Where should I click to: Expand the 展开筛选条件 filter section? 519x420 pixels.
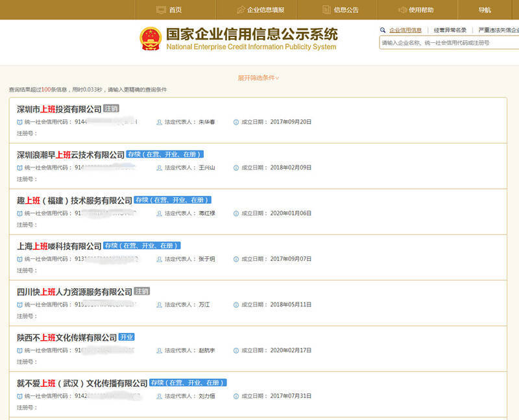(258, 78)
